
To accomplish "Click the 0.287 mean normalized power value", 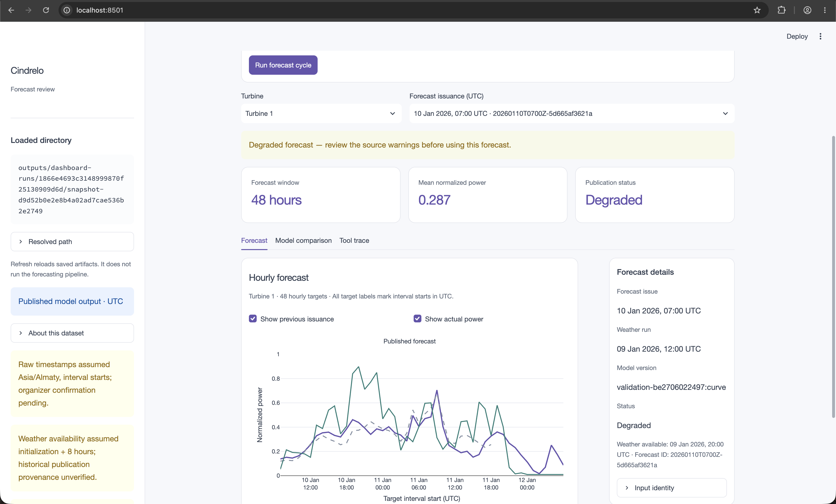I will coord(434,200).
